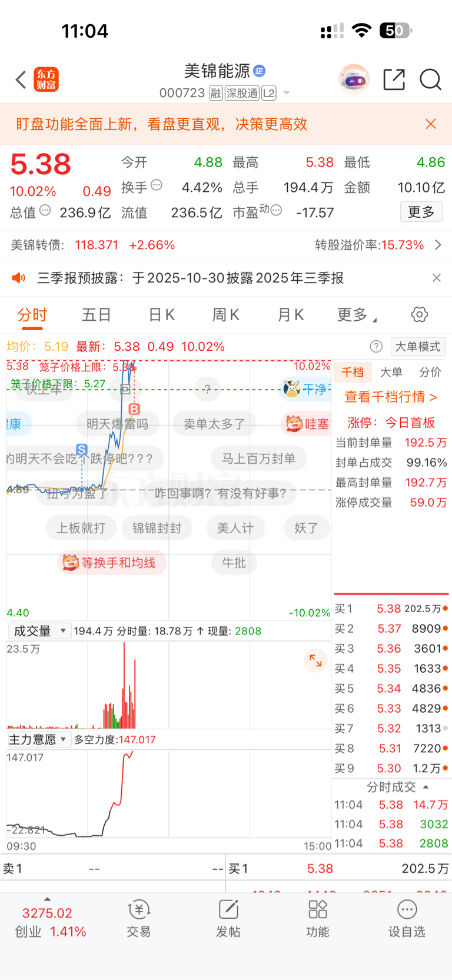
Task: Collapse the 分时成交 section arrow
Action: point(426,787)
